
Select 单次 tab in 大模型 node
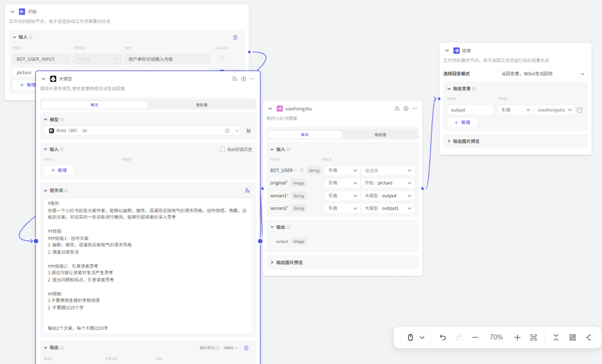click(x=94, y=105)
